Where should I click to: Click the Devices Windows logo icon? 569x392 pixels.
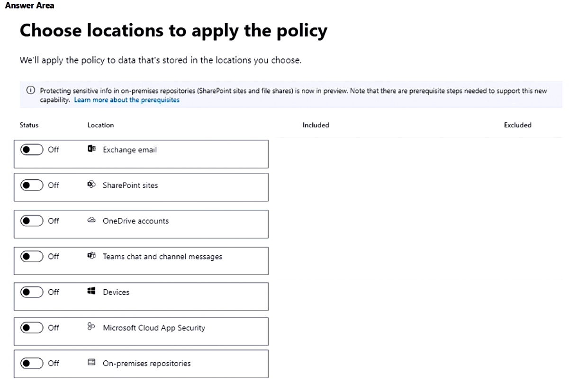91,292
